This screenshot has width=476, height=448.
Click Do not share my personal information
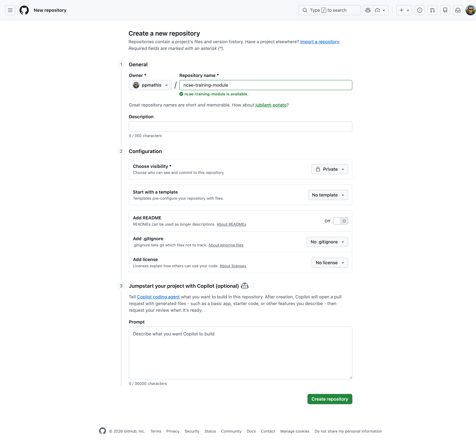(x=348, y=431)
